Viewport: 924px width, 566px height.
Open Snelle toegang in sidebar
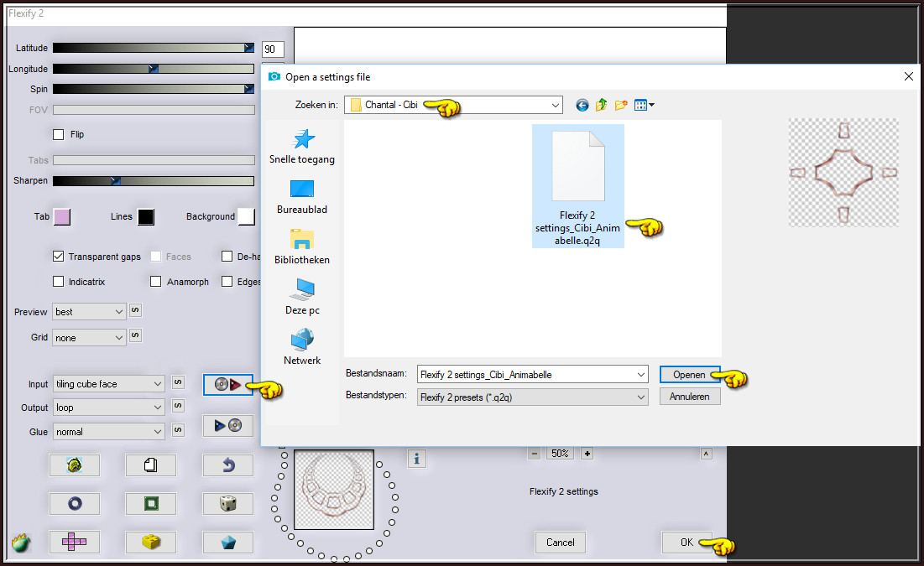[302, 147]
